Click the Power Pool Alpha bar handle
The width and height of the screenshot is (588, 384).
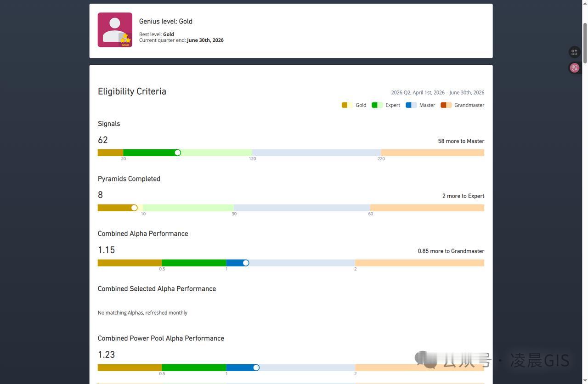[x=256, y=367]
